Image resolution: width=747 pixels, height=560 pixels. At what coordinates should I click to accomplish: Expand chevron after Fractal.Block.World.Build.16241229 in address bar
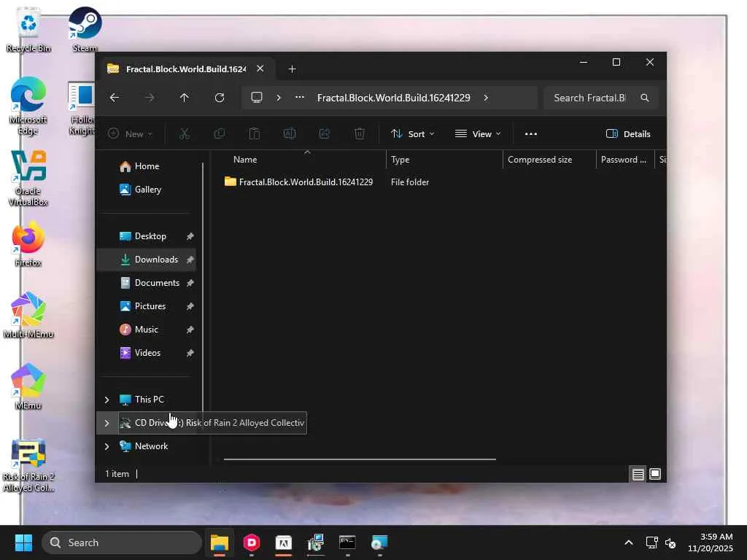click(x=486, y=98)
